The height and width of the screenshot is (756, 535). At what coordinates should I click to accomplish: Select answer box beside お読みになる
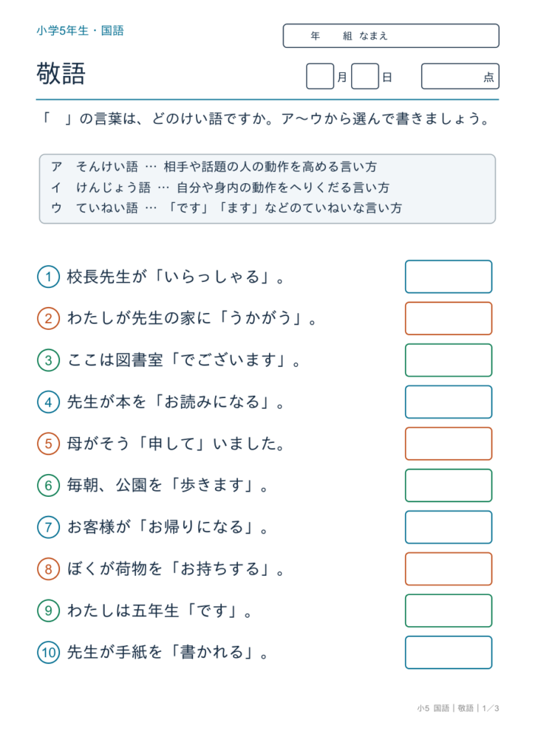(x=448, y=402)
